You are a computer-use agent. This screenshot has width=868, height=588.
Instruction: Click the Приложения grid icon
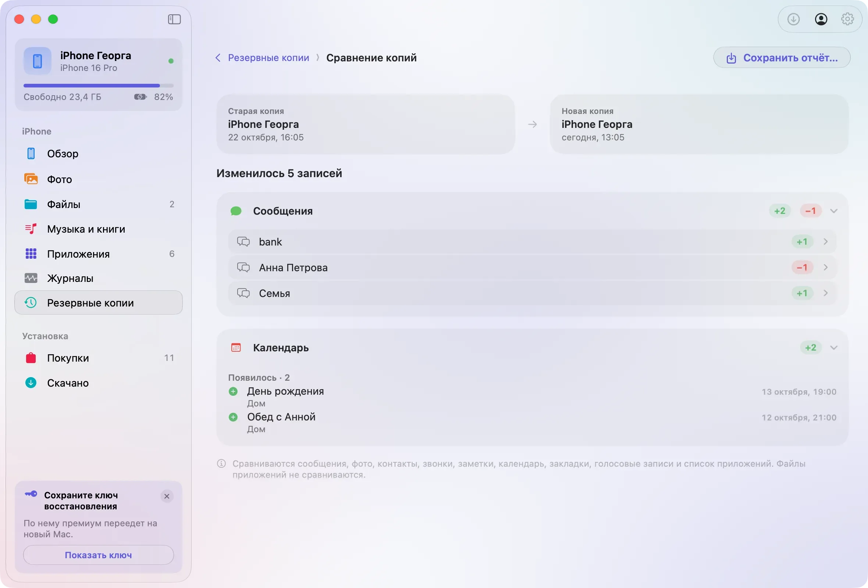[31, 254]
